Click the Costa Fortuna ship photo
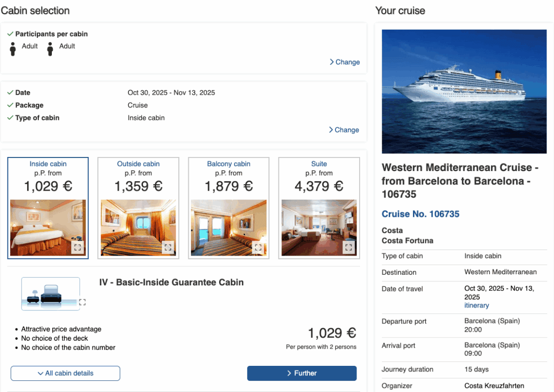Viewport: 554px width, 392px height. click(464, 92)
